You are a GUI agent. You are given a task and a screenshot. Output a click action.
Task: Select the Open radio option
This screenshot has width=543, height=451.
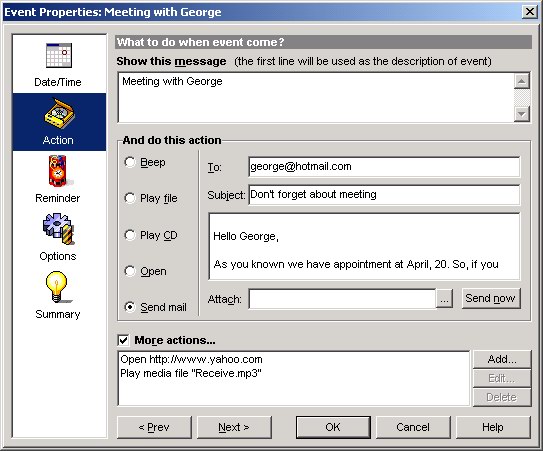coord(130,271)
